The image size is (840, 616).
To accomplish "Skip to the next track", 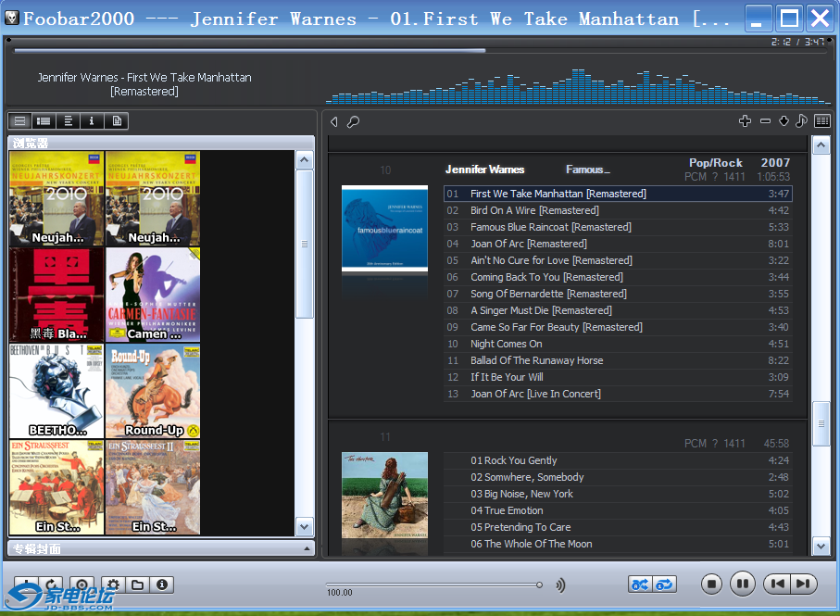I will click(803, 584).
